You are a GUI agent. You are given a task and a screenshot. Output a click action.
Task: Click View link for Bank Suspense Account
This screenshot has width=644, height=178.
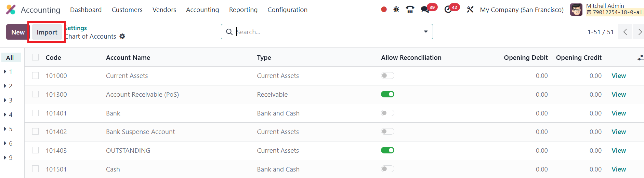tap(618, 132)
